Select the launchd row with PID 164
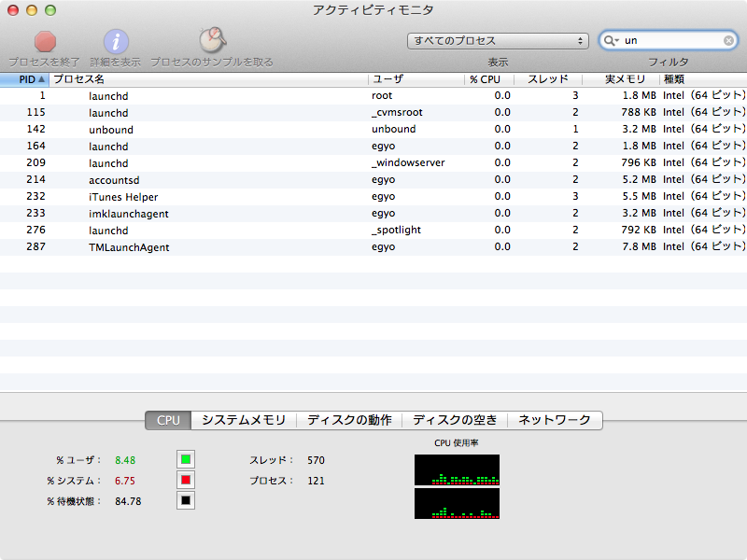747x560 pixels. [373, 147]
